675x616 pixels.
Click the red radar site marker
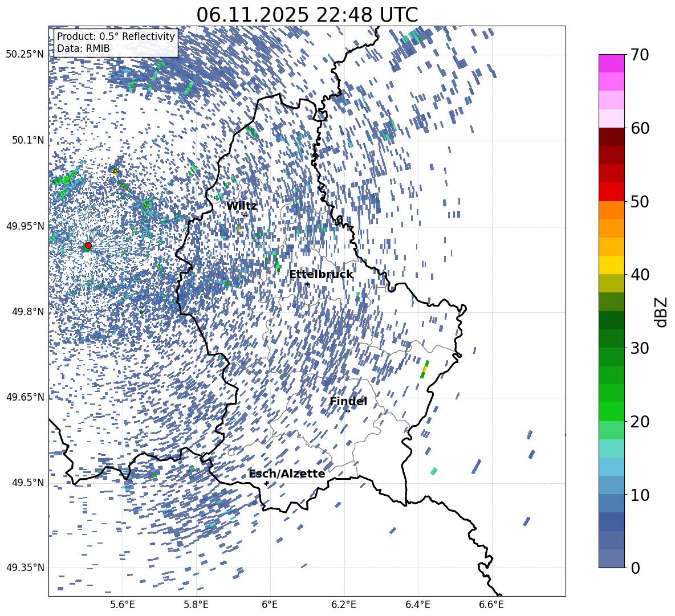(88, 245)
